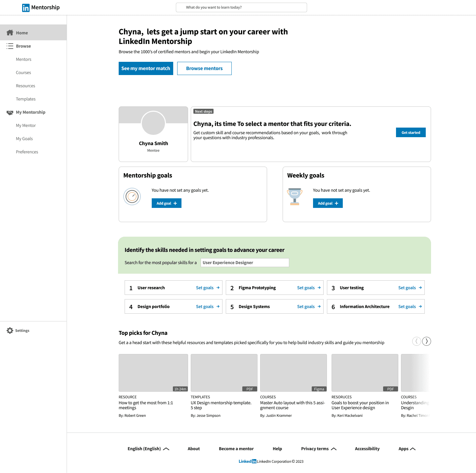Screen dimensions: 476x473
Task: Click Set goals for User research
Action: coord(205,288)
